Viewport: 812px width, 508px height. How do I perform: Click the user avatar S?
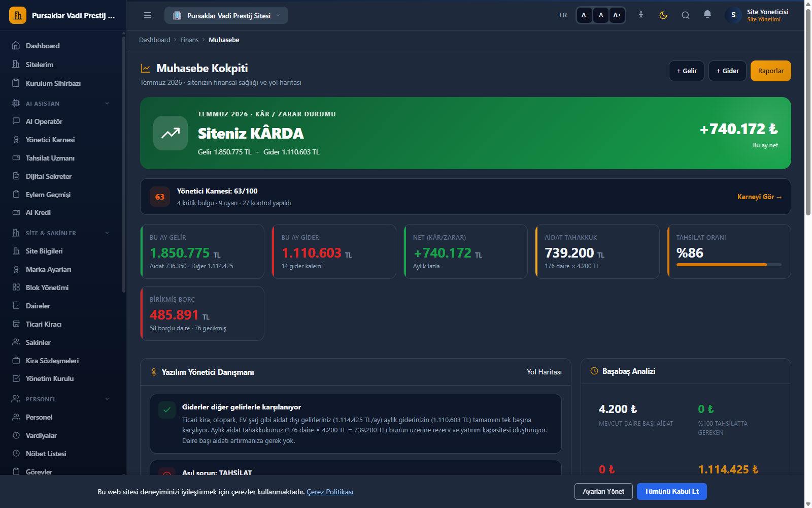click(733, 15)
